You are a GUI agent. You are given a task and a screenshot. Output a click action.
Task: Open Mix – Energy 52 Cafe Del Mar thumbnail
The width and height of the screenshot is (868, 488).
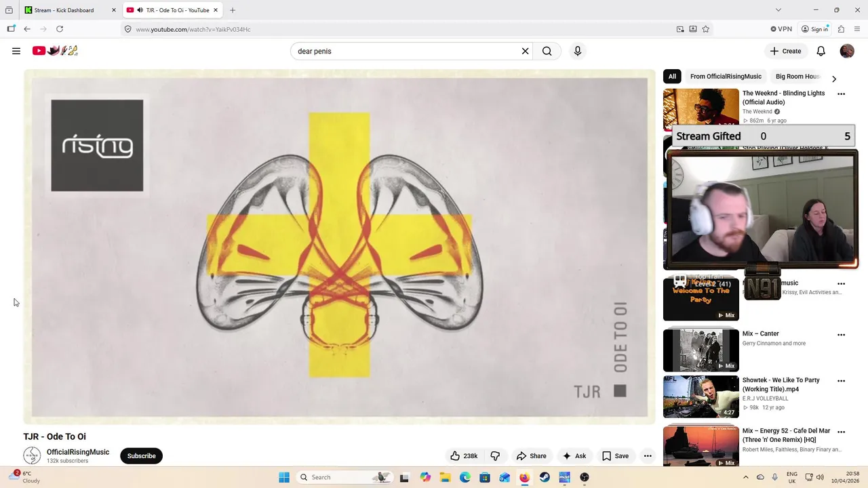(701, 446)
